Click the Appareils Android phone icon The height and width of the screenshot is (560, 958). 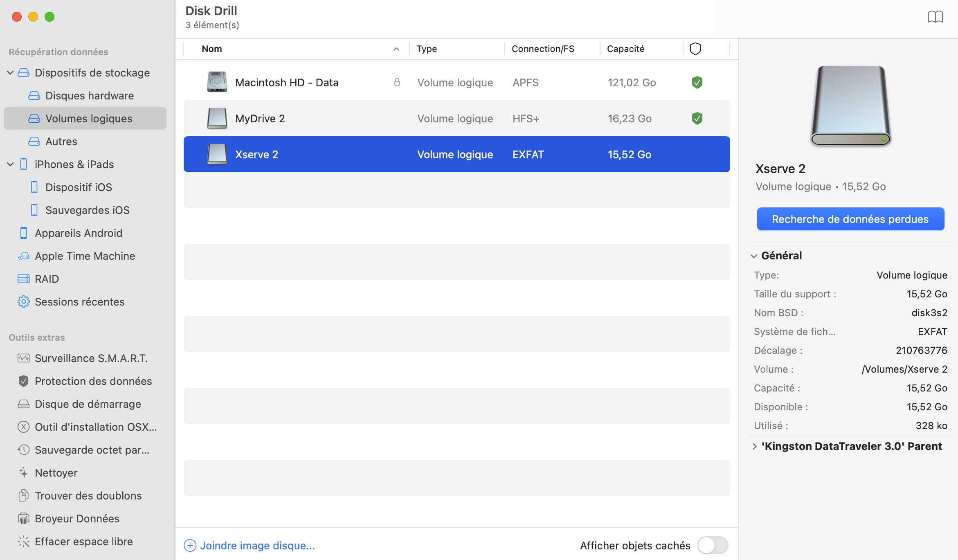click(24, 233)
